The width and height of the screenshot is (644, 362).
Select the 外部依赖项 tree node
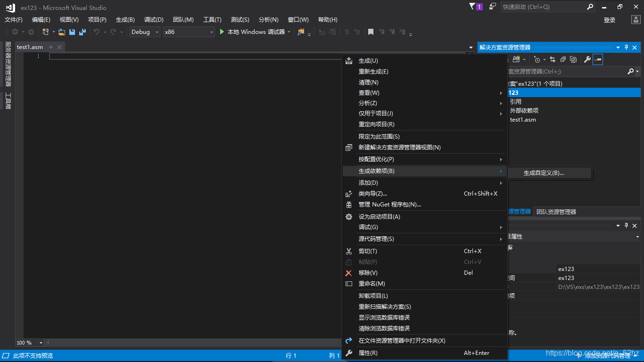tap(524, 111)
